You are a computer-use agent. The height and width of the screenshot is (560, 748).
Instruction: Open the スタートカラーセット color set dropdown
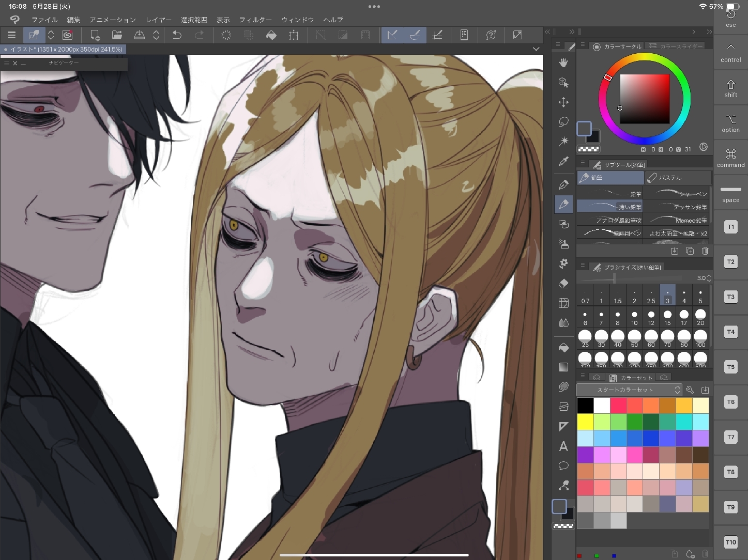[629, 390]
